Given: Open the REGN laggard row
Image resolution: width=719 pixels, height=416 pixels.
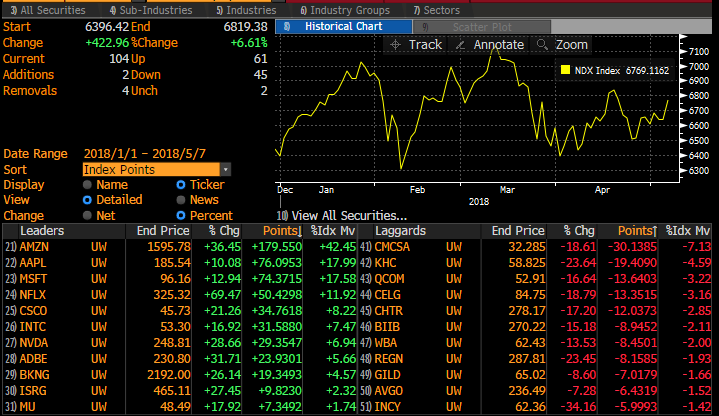Looking at the screenshot, I should pyautogui.click(x=535, y=359).
